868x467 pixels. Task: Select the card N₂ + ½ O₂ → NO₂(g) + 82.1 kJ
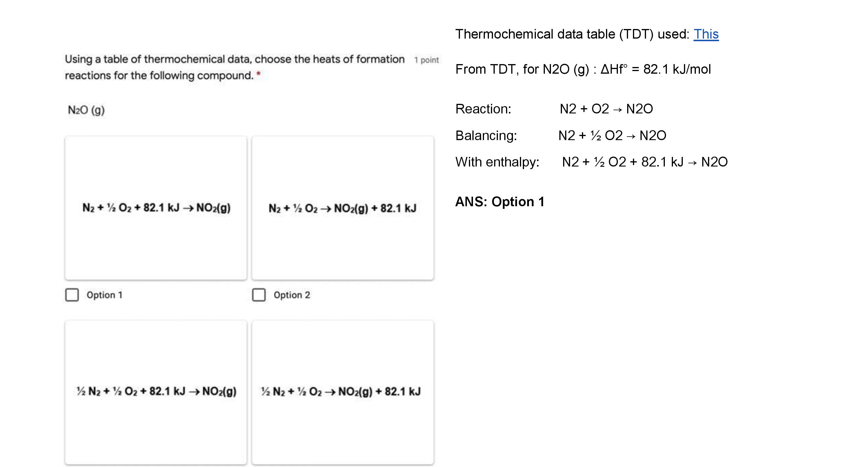coord(342,208)
